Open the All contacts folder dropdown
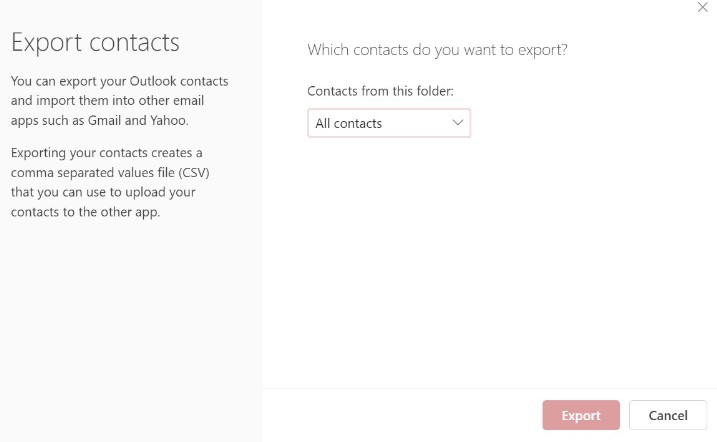 point(388,123)
